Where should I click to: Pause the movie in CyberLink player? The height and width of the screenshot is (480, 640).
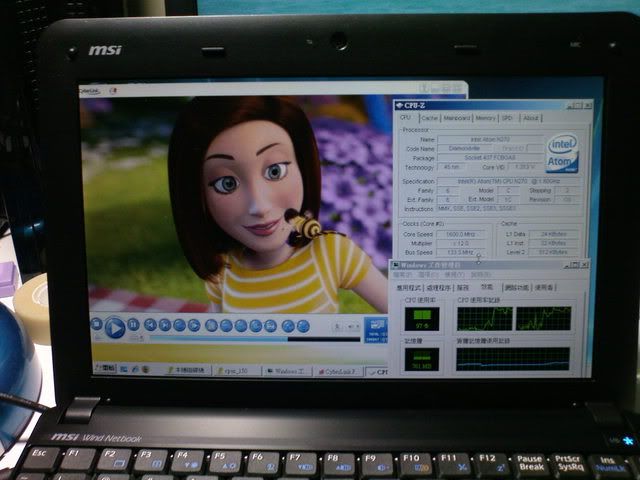tap(133, 325)
